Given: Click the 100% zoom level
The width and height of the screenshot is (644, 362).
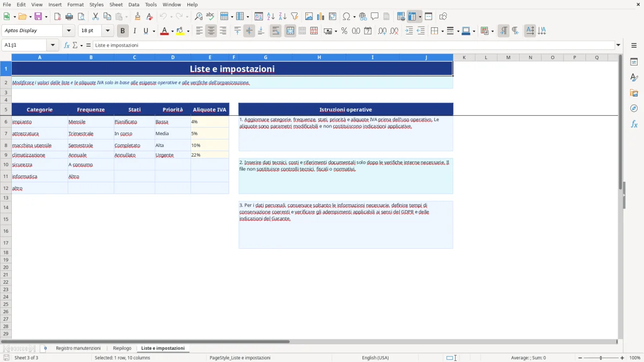Looking at the screenshot, I should [635, 358].
